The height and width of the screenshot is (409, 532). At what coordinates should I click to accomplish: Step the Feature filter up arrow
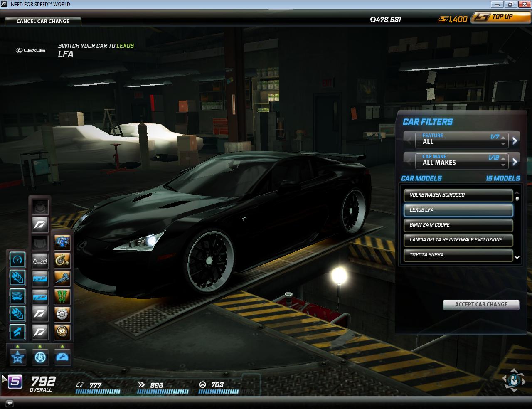point(503,137)
